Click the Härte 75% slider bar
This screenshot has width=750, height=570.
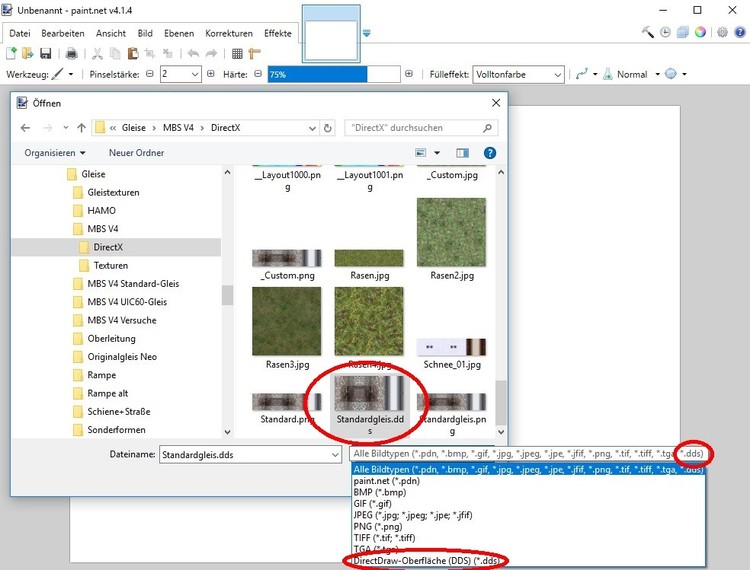pos(334,74)
